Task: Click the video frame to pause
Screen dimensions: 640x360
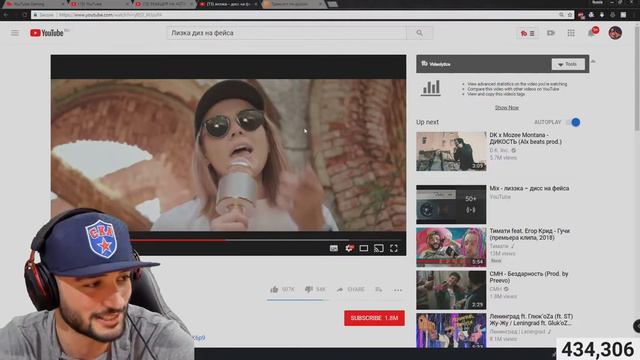Action: coord(228,155)
